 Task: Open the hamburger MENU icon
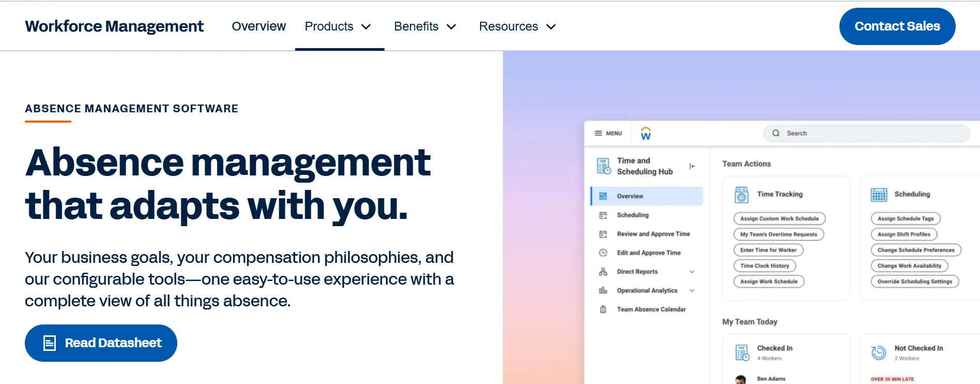598,134
